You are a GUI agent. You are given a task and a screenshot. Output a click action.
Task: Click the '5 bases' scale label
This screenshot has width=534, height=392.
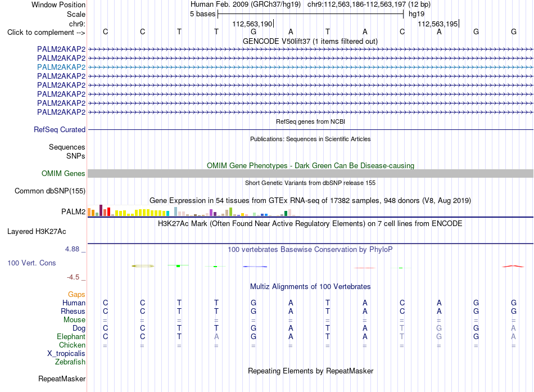[x=202, y=14]
